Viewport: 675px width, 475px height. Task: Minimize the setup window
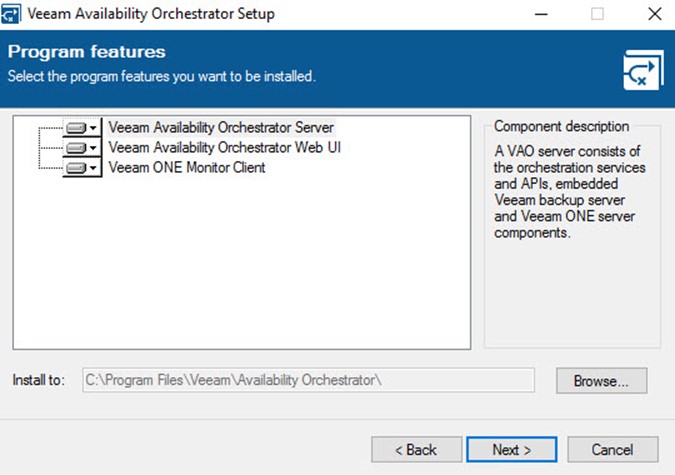click(541, 14)
